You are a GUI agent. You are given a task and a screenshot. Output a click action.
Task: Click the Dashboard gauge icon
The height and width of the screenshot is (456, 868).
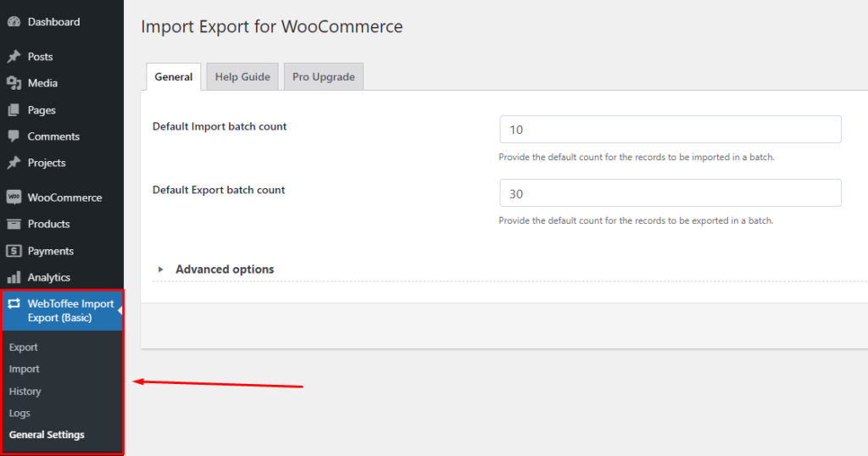pos(14,22)
